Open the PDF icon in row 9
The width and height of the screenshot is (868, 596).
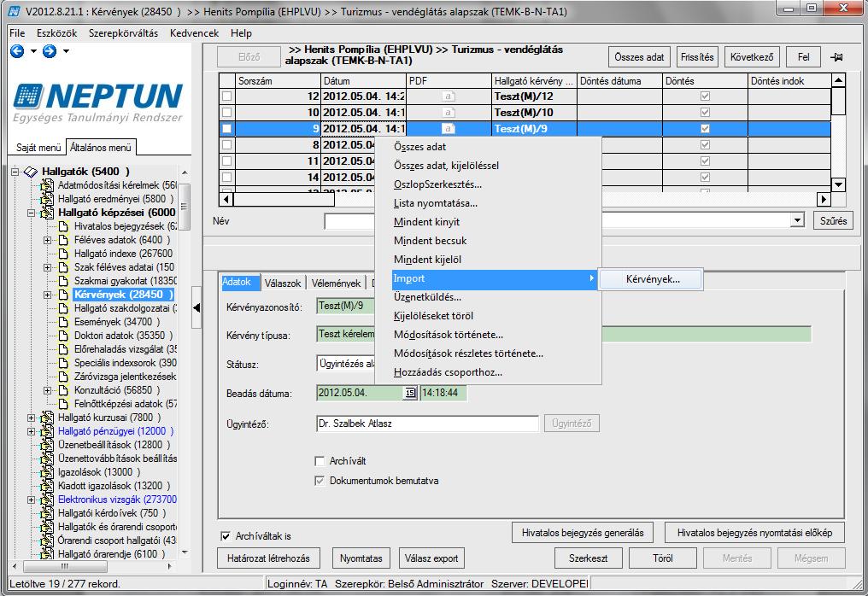tap(449, 128)
